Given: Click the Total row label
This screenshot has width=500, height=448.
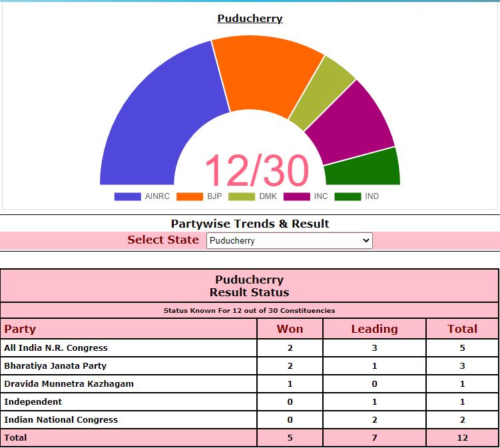Looking at the screenshot, I should pyautogui.click(x=15, y=438).
